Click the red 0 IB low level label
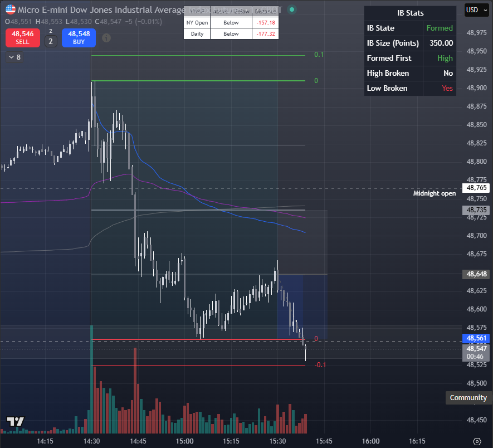 pos(316,339)
